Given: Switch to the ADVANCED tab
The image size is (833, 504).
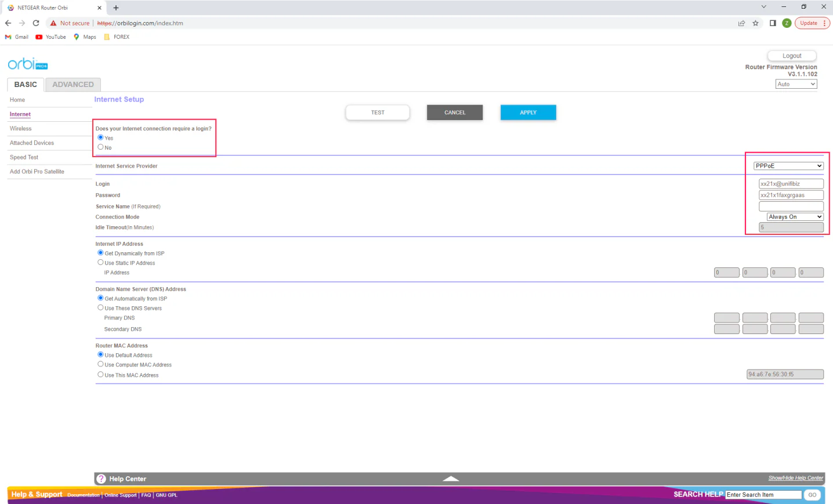Looking at the screenshot, I should pos(73,85).
